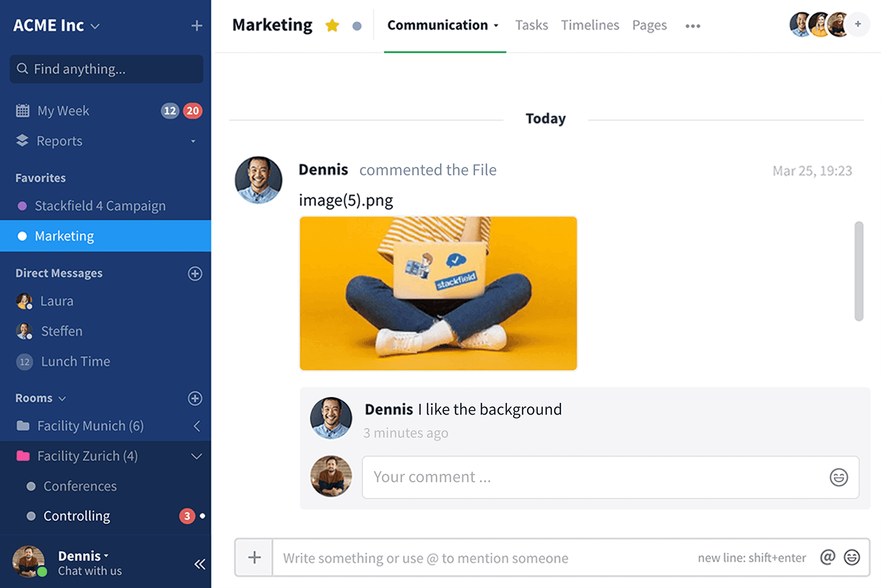This screenshot has height=588, width=881.
Task: Switch to the Timelines tab
Action: pyautogui.click(x=590, y=25)
